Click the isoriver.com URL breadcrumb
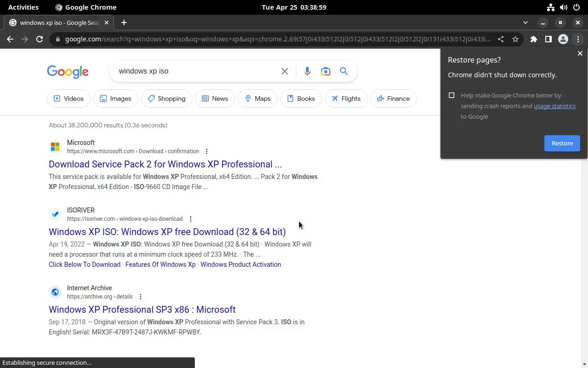 [125, 219]
